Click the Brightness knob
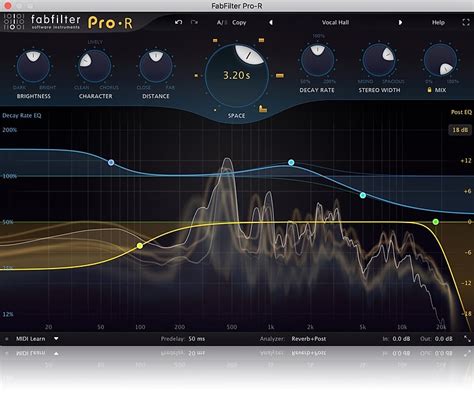The width and height of the screenshot is (474, 401). 33,66
